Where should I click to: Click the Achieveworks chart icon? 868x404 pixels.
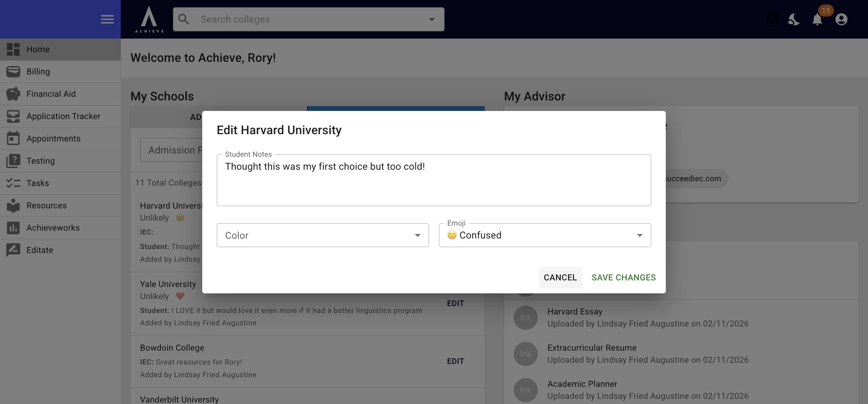(13, 228)
